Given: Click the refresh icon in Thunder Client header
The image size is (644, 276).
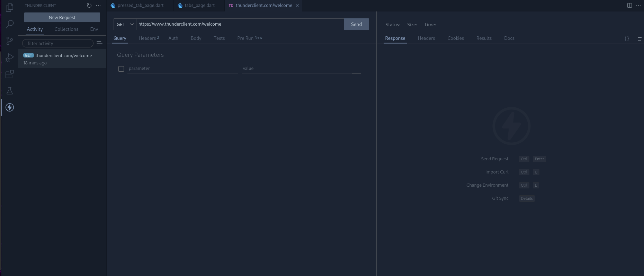Looking at the screenshot, I should (89, 6).
